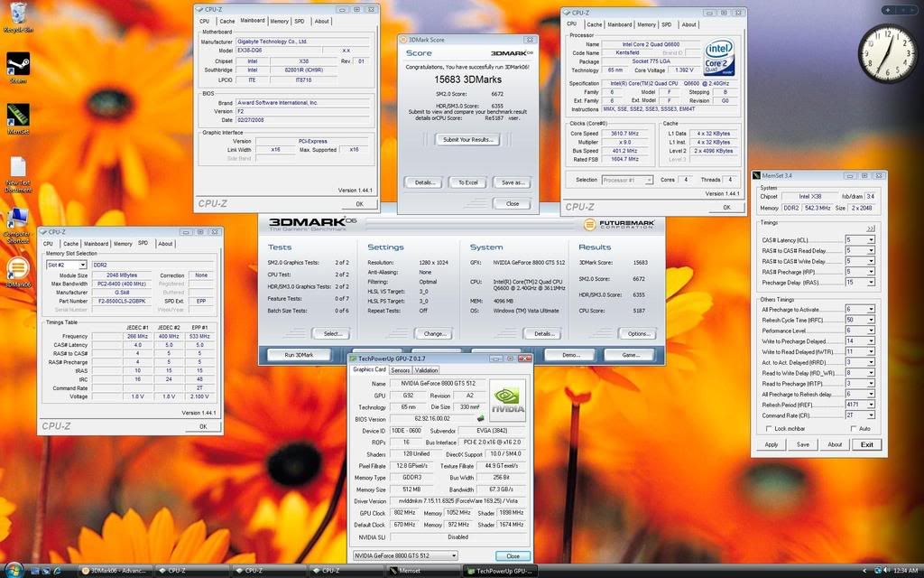Viewport: 924px width, 578px height.
Task: Click the Demo... button in 3DMark06
Action: click(x=570, y=355)
